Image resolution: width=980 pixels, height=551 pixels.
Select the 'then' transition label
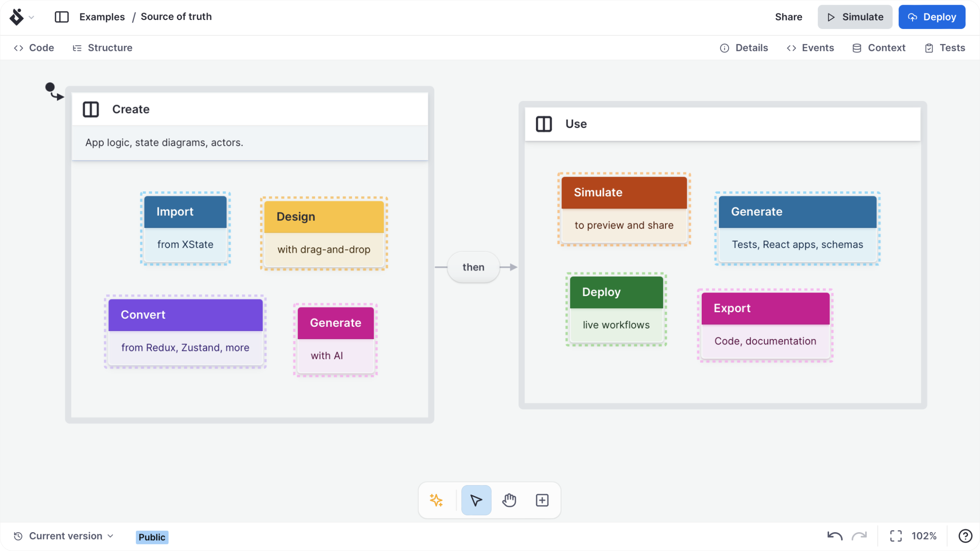[473, 267]
